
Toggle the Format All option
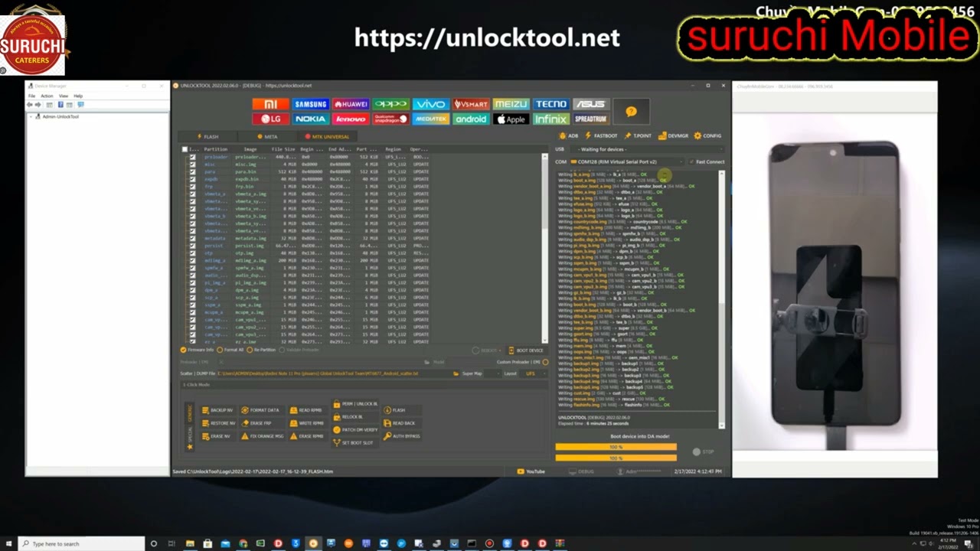[x=230, y=350]
